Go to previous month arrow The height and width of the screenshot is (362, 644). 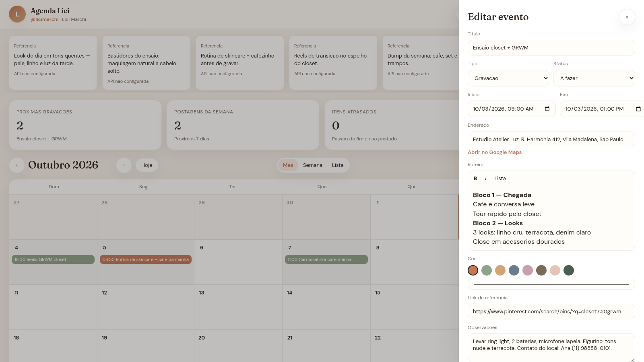17,165
